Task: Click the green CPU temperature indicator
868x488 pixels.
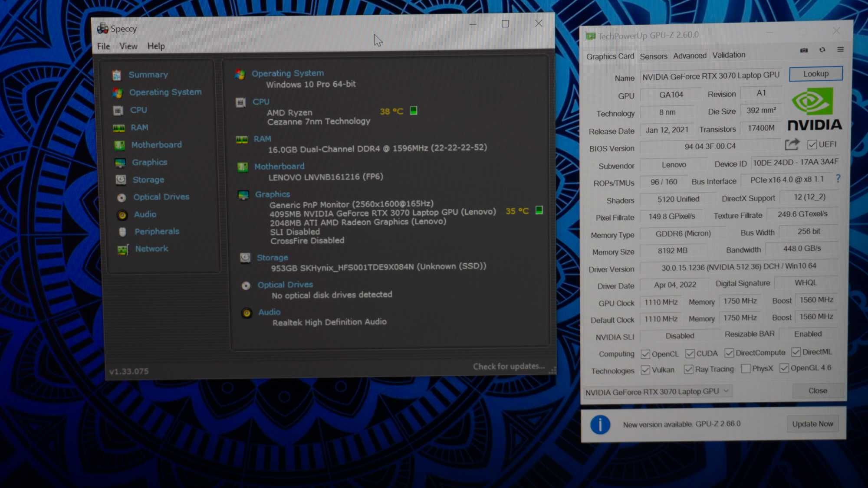Action: [414, 111]
